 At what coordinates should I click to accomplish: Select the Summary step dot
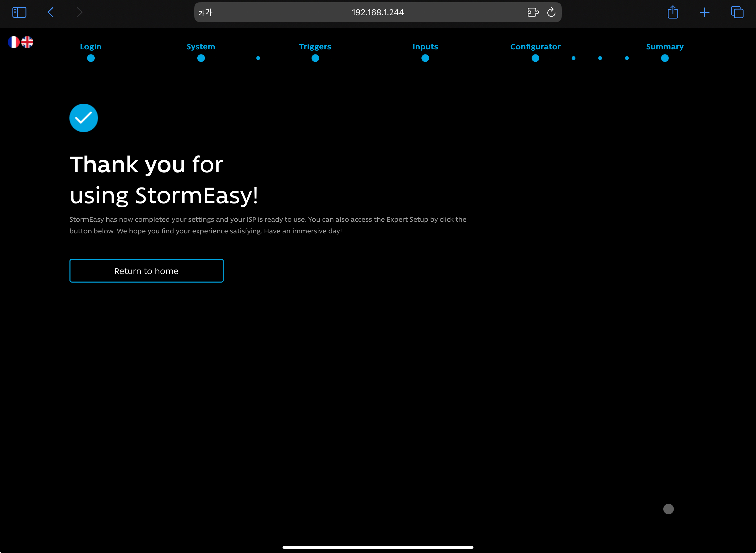click(665, 58)
